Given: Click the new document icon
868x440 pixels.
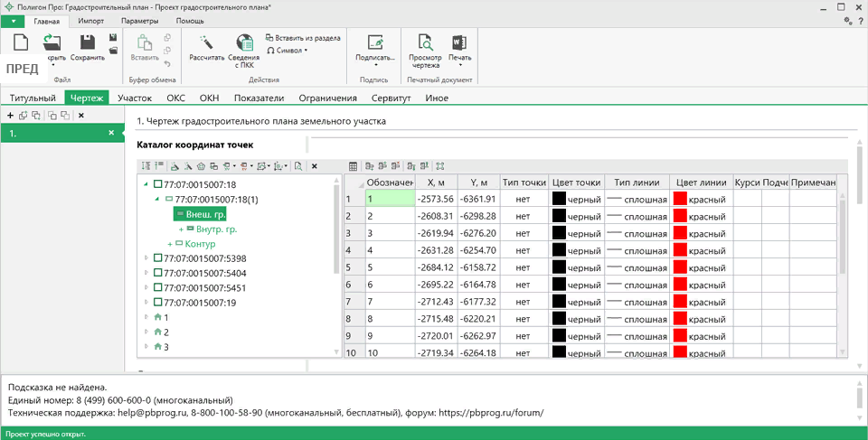Looking at the screenshot, I should pyautogui.click(x=23, y=42).
